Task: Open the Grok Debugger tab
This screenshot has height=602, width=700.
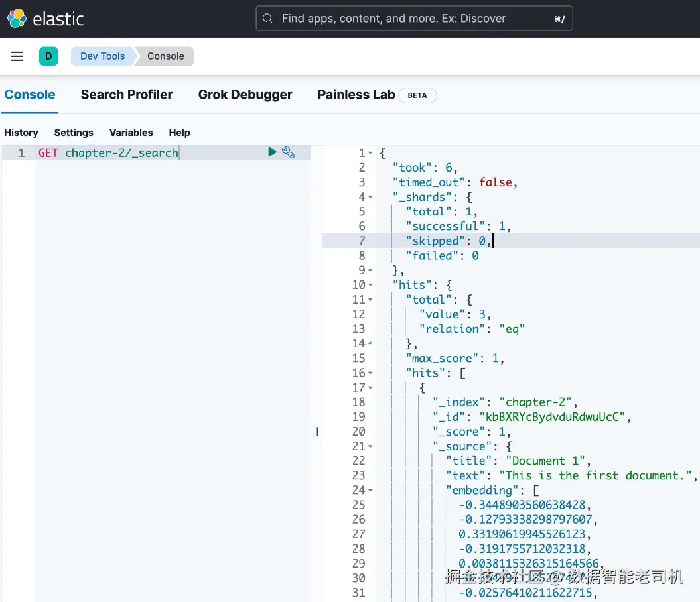Action: click(x=245, y=95)
